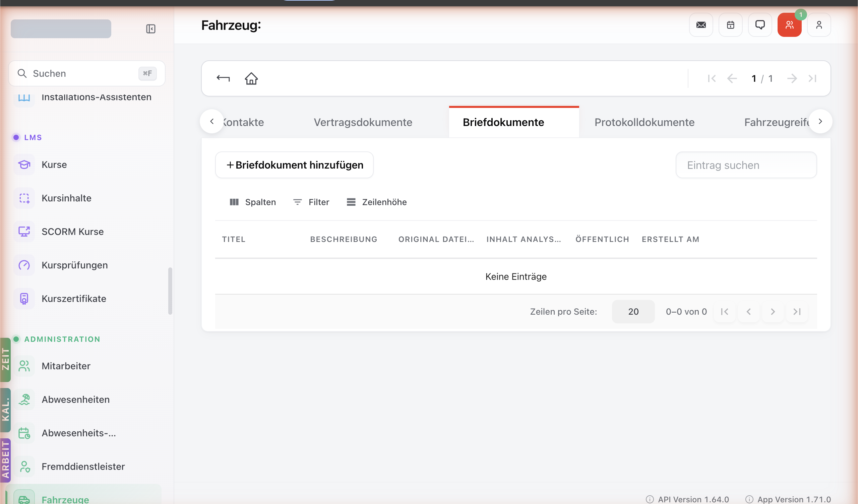Screen dimensions: 858x504
Task: Click table next page button
Action: point(773,312)
